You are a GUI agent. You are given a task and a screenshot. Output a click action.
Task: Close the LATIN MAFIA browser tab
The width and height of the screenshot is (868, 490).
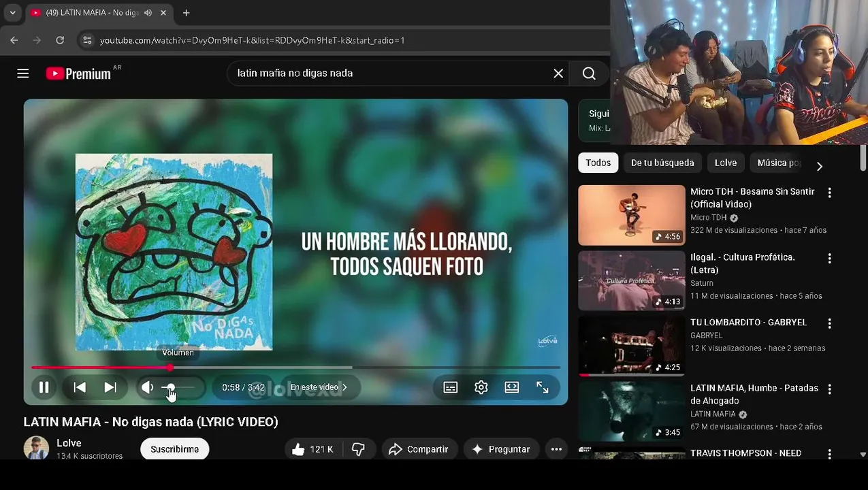[163, 12]
